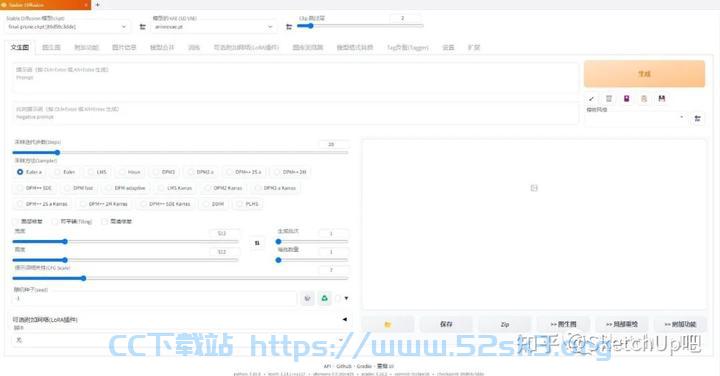Select the DPM++ SDE Karras sampler
The height and width of the screenshot is (376, 720).
click(166, 204)
